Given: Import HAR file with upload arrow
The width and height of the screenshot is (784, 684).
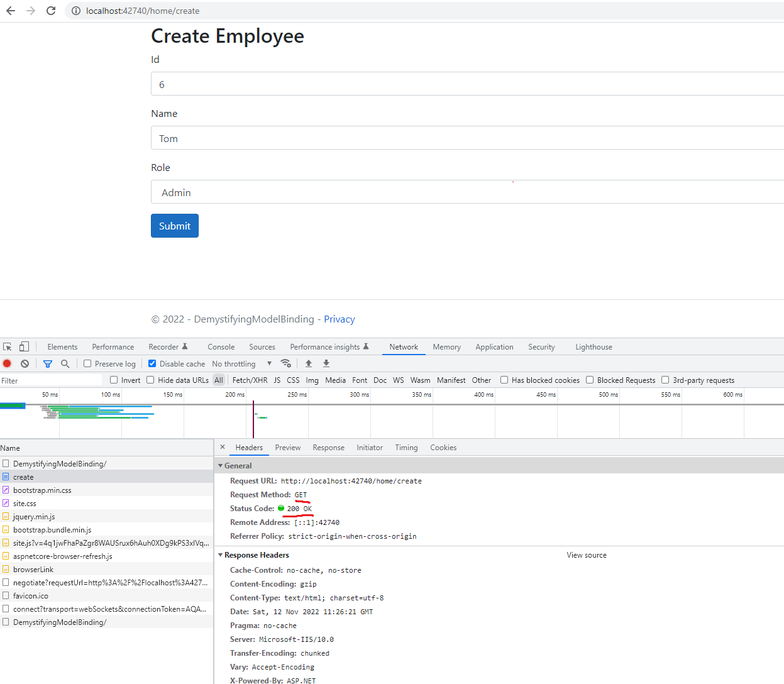Looking at the screenshot, I should [309, 363].
